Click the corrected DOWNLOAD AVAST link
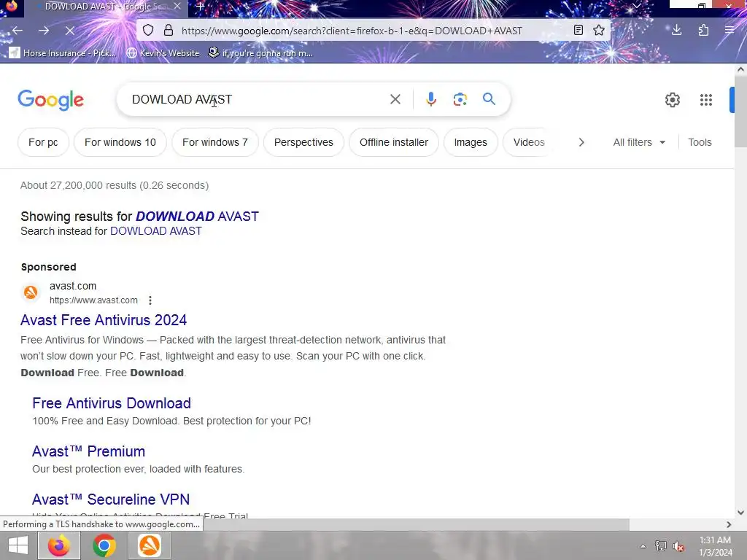Image resolution: width=747 pixels, height=560 pixels. pos(197,216)
